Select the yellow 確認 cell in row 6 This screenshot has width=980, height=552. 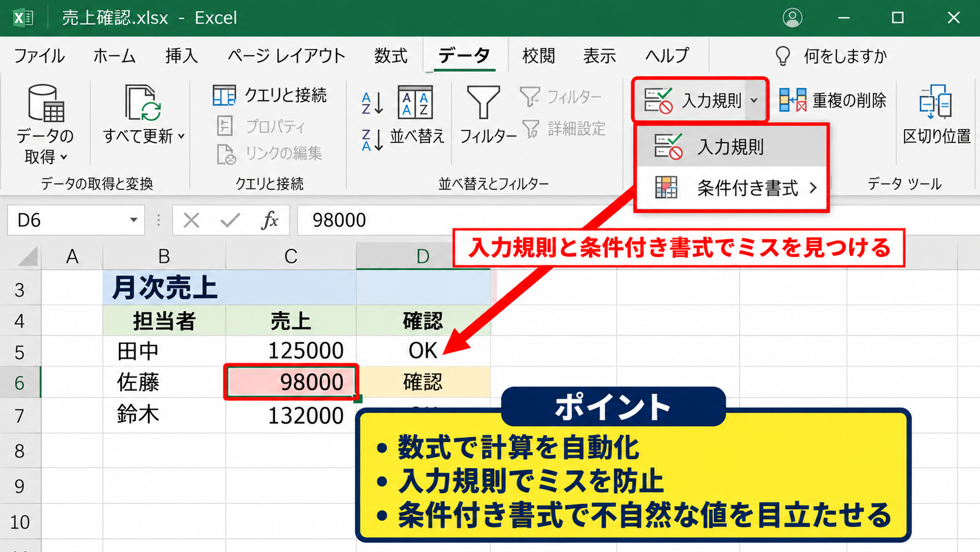423,382
